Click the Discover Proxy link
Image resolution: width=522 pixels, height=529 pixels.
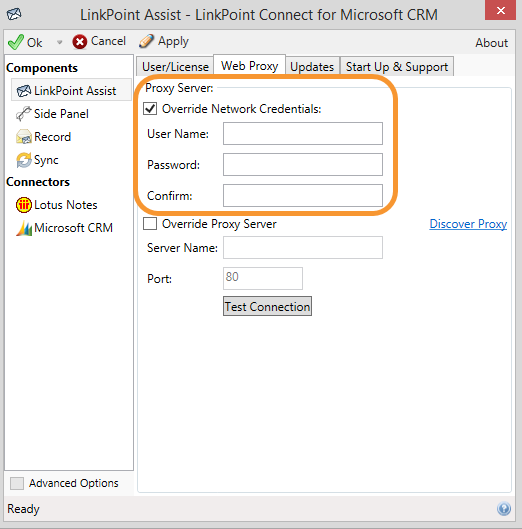[x=468, y=224]
